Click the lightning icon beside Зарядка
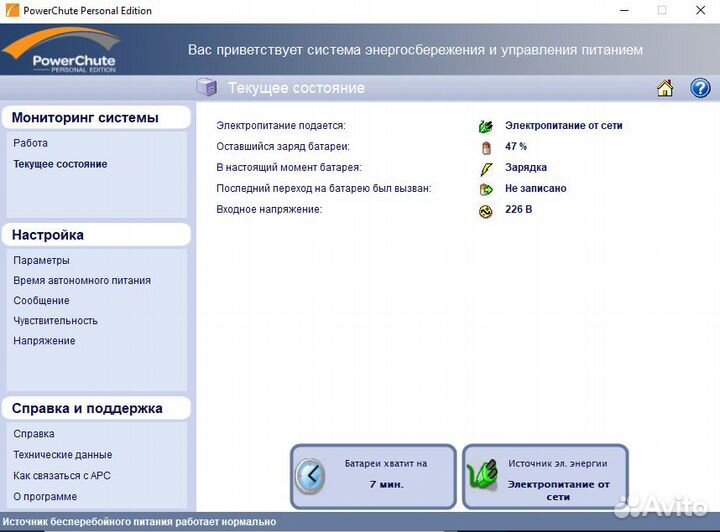Image resolution: width=720 pixels, height=532 pixels. pyautogui.click(x=486, y=168)
